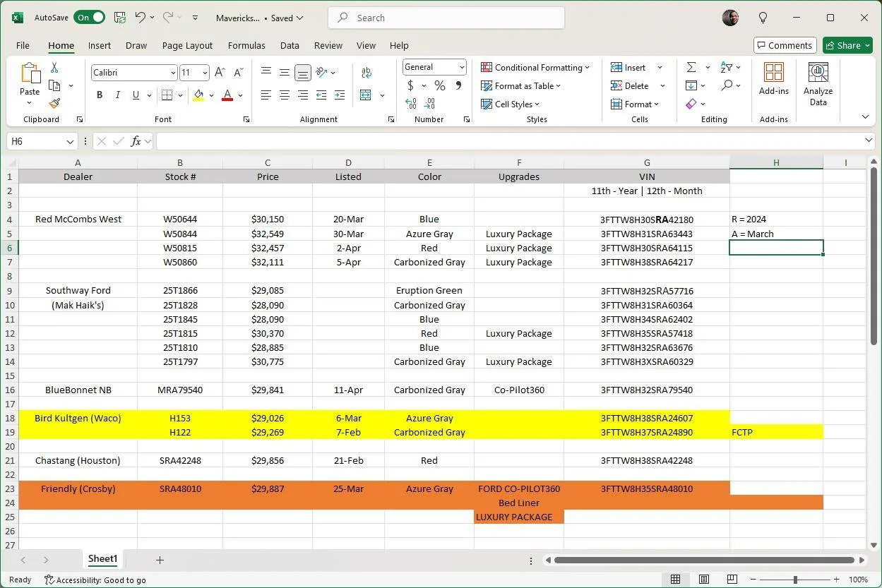Click the Insert cells button
The image size is (882, 588).
[628, 67]
